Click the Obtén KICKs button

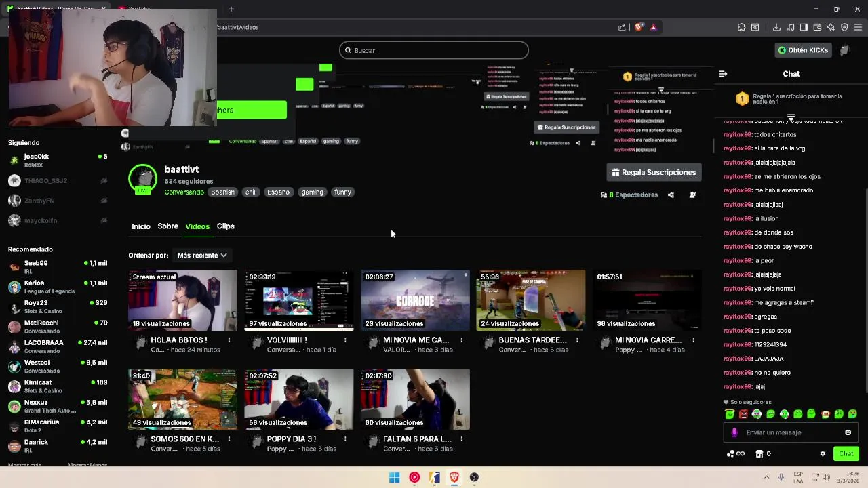(x=803, y=50)
